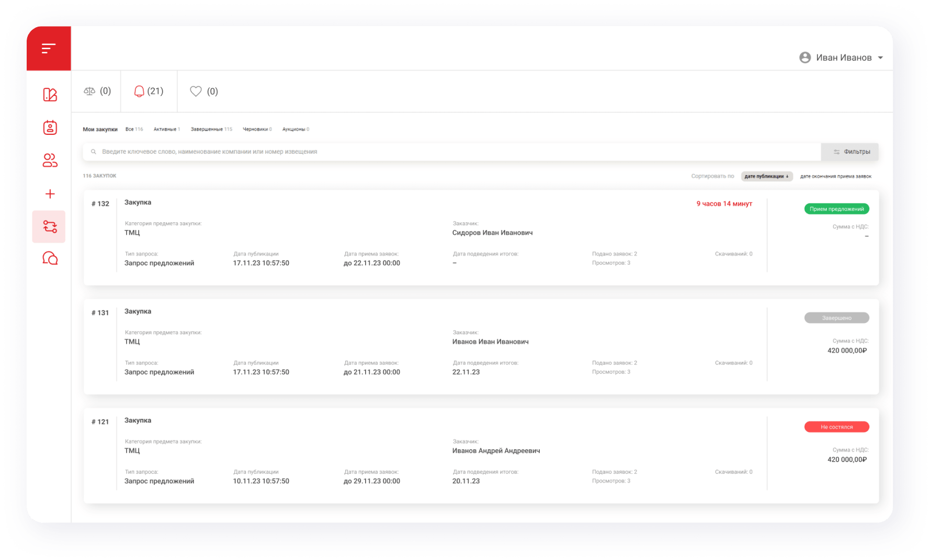Switch to the Черновики tab
The image size is (930, 560).
(257, 129)
